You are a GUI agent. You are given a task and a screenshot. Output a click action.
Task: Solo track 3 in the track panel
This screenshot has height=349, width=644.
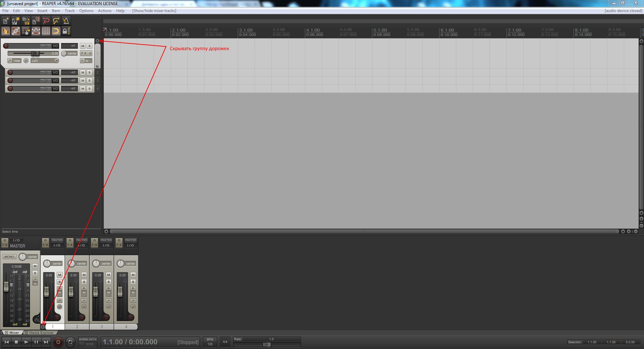(x=89, y=81)
